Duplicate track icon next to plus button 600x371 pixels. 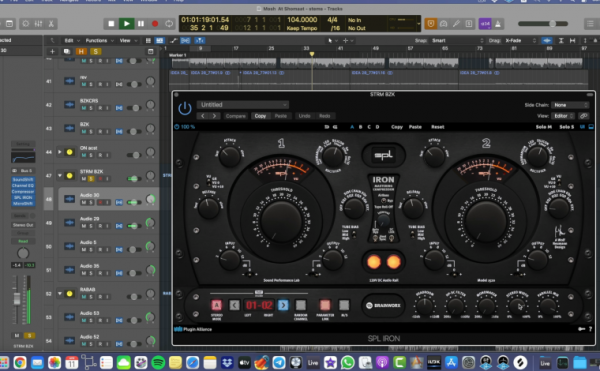(67, 51)
